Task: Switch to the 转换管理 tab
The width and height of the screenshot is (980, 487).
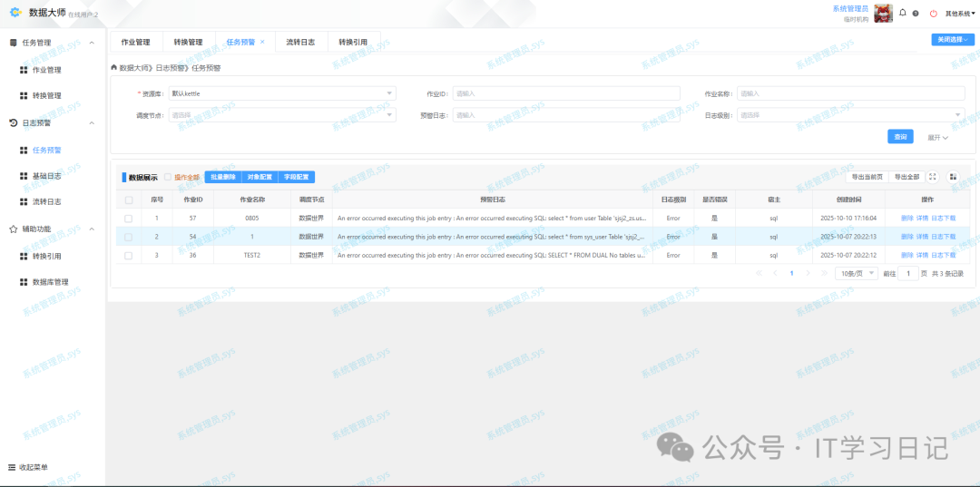Action: tap(188, 42)
